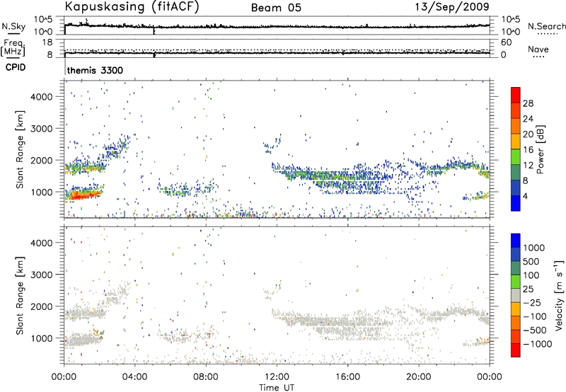Viewport: 566px width, 392px height.
Task: Click the 'Freq. [MHz]' label
Action: [x=13, y=48]
